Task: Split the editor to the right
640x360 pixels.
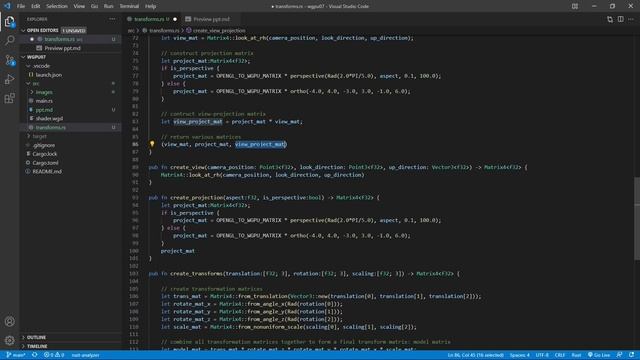Action: pyautogui.click(x=620, y=19)
